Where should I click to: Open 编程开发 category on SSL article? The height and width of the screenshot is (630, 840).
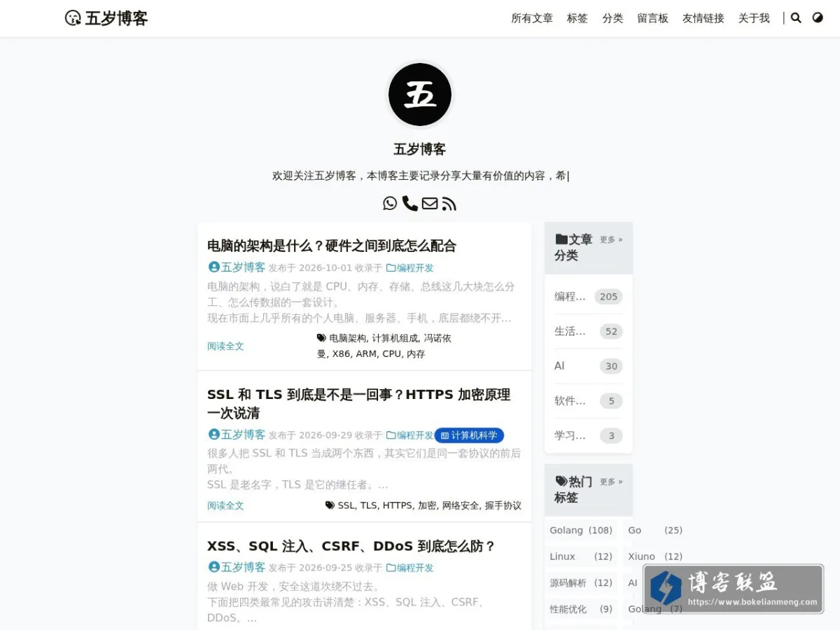coord(410,435)
